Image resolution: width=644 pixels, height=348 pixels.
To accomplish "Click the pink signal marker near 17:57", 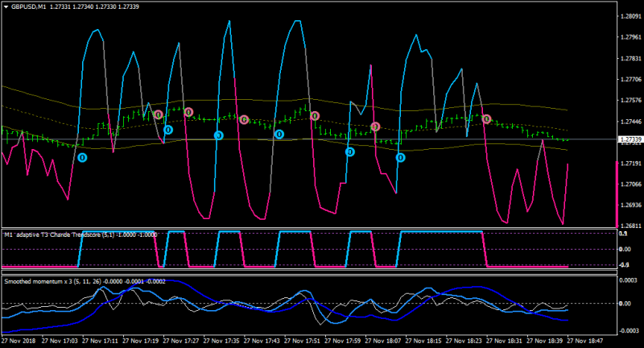I will click(x=315, y=116).
